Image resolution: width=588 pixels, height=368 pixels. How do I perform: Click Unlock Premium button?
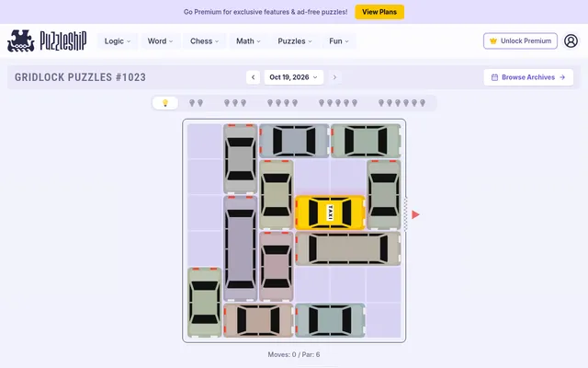(520, 40)
